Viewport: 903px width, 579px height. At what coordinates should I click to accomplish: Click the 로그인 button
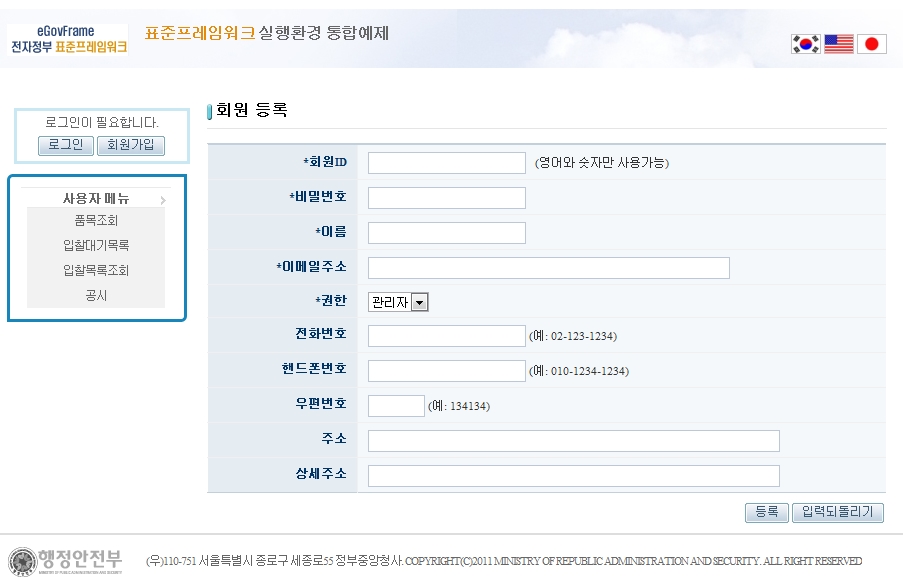65,145
